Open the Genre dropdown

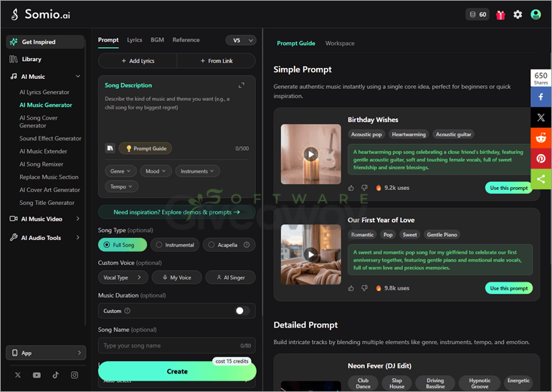click(x=120, y=171)
